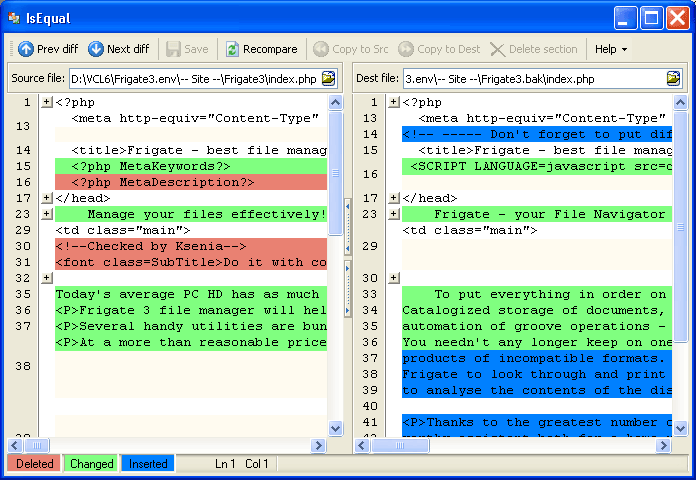Go to the next diff
The width and height of the screenshot is (696, 480).
click(119, 49)
